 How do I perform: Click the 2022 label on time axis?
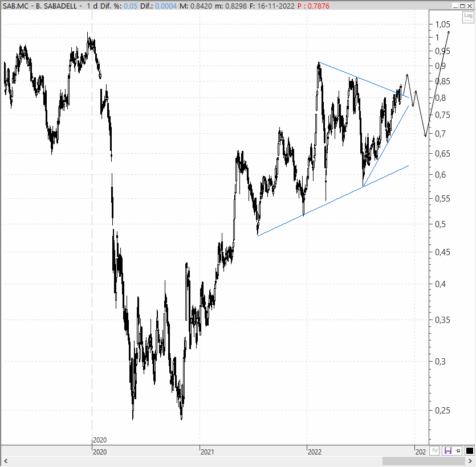tap(315, 452)
